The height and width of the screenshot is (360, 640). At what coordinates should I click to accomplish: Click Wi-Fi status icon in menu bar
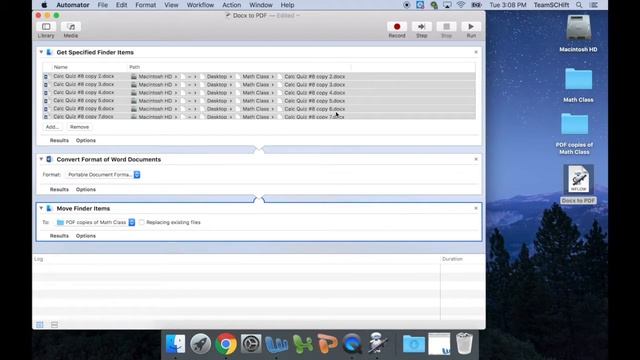pyautogui.click(x=461, y=5)
